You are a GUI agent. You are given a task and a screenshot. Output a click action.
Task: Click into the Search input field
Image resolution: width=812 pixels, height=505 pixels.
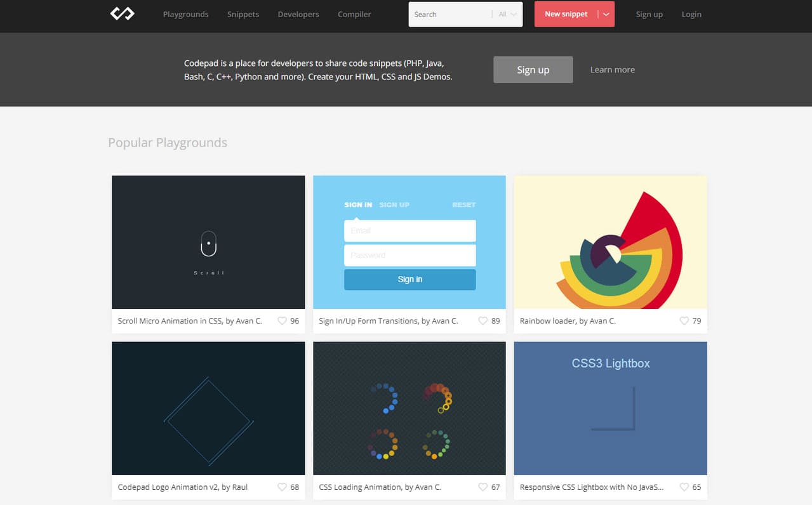click(x=450, y=15)
